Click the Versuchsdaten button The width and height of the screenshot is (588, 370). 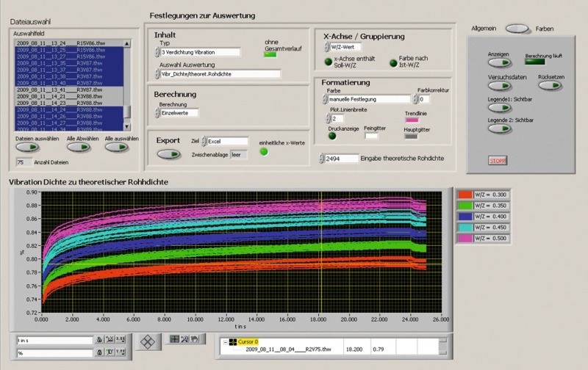coord(500,86)
